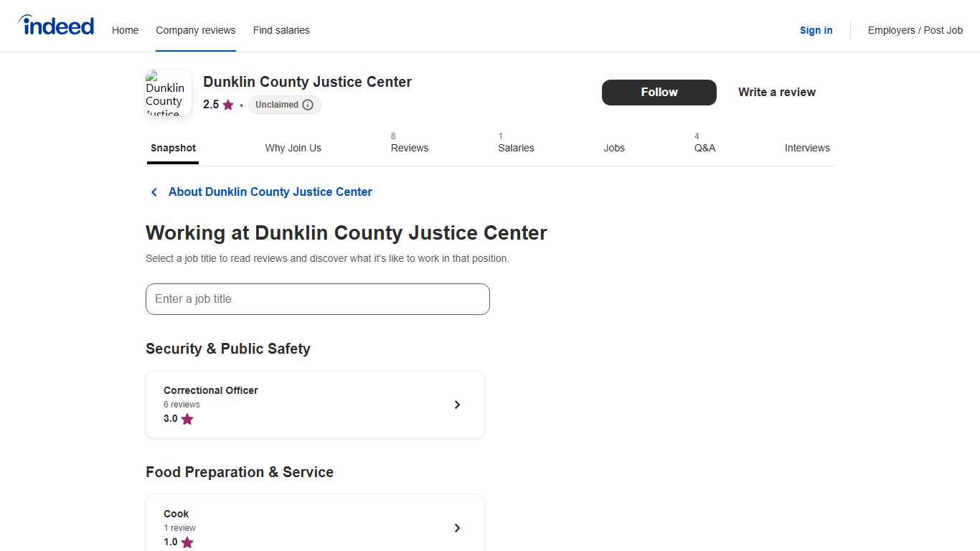
Task: Click the Enter a job title field
Action: click(317, 298)
